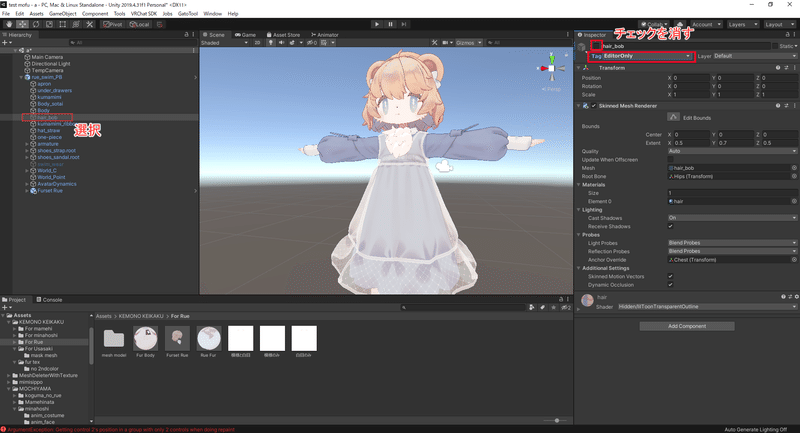Open object picker for Root Bone
The image size is (800, 433).
(x=794, y=176)
